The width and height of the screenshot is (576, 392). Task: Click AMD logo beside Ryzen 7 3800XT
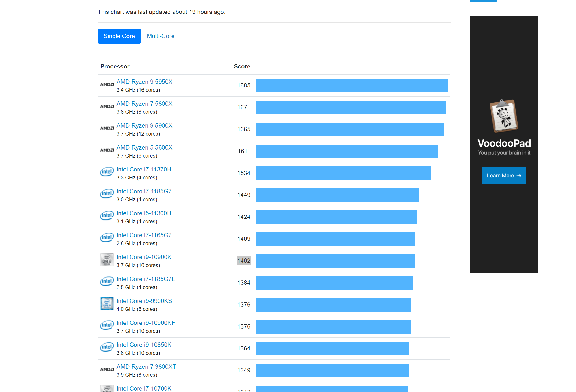(x=107, y=369)
